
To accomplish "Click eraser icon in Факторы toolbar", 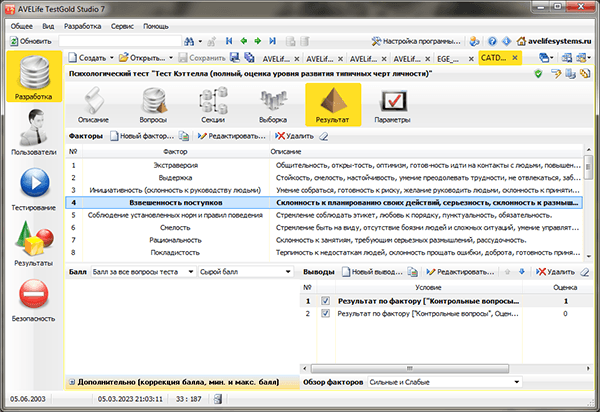I will click(324, 136).
